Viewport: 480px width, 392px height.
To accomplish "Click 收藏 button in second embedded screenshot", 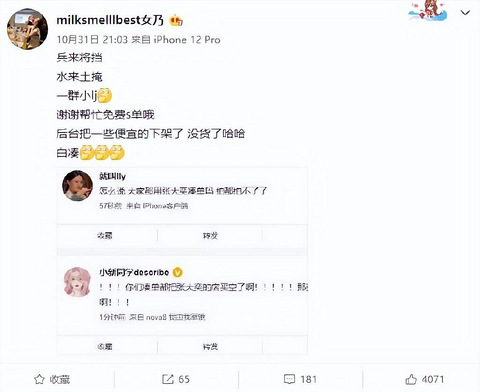I will pos(105,347).
